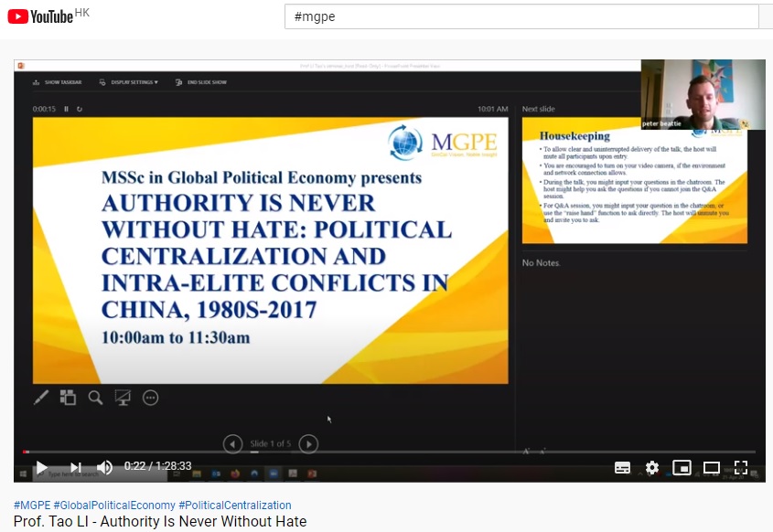The image size is (773, 532).
Task: Mute the video volume
Action: pos(104,467)
